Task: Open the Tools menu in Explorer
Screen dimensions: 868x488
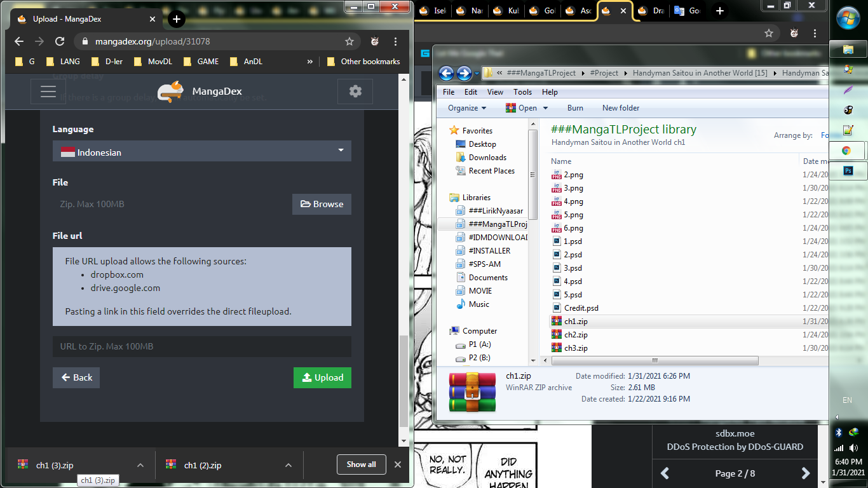Action: click(x=522, y=92)
